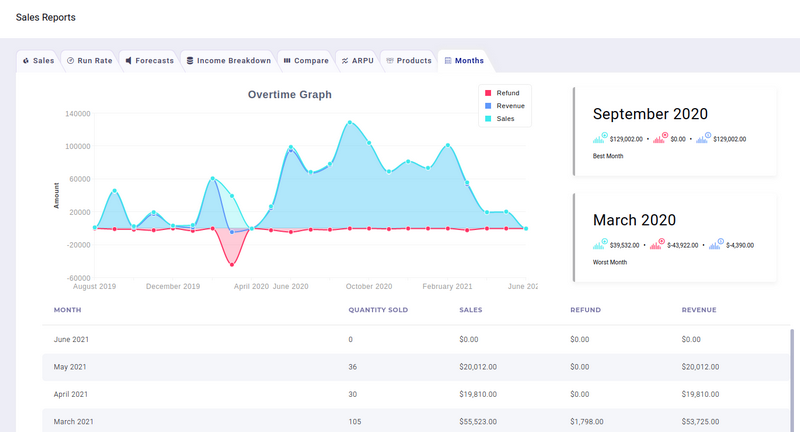Open the Sales tab
Screen dimensions: 800x432
tap(39, 61)
